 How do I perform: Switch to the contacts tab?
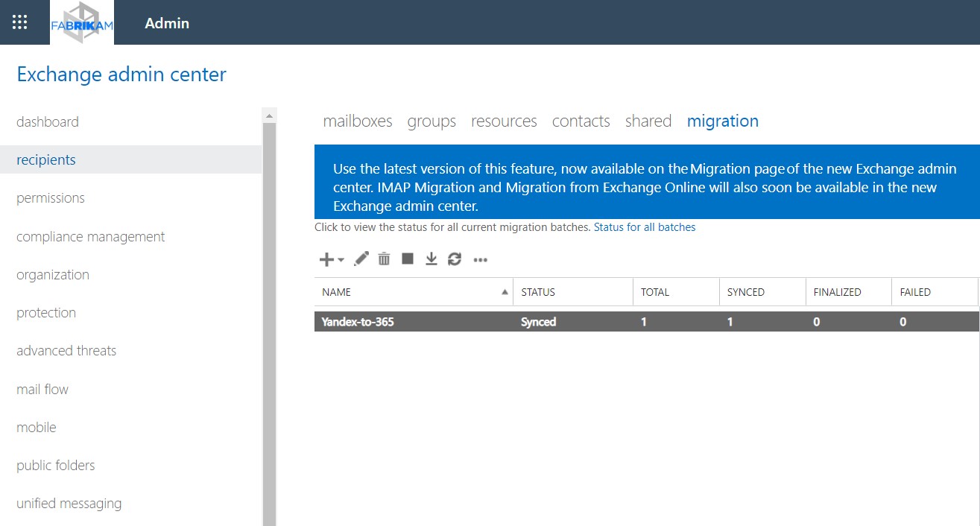click(x=581, y=121)
